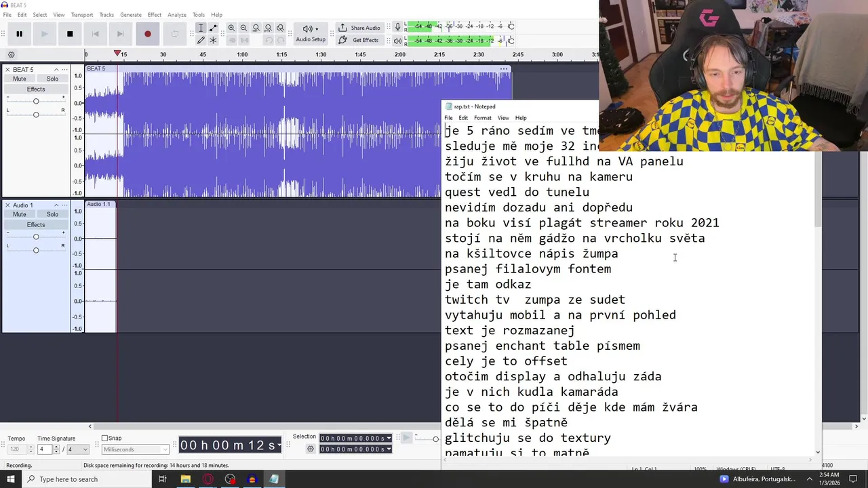Viewport: 868px width, 488px height.
Task: Open main time display format arrow
Action: click(x=279, y=445)
